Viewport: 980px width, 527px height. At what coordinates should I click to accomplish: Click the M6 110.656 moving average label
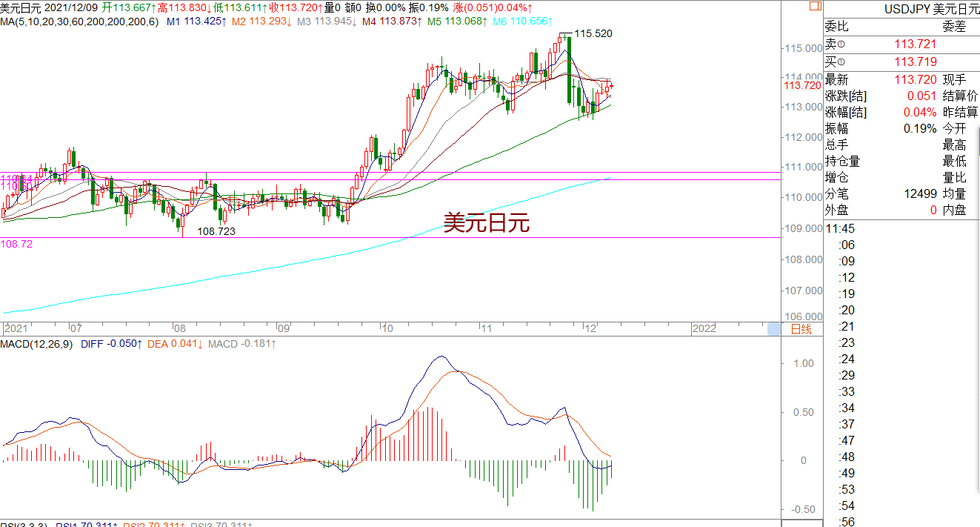[522, 21]
